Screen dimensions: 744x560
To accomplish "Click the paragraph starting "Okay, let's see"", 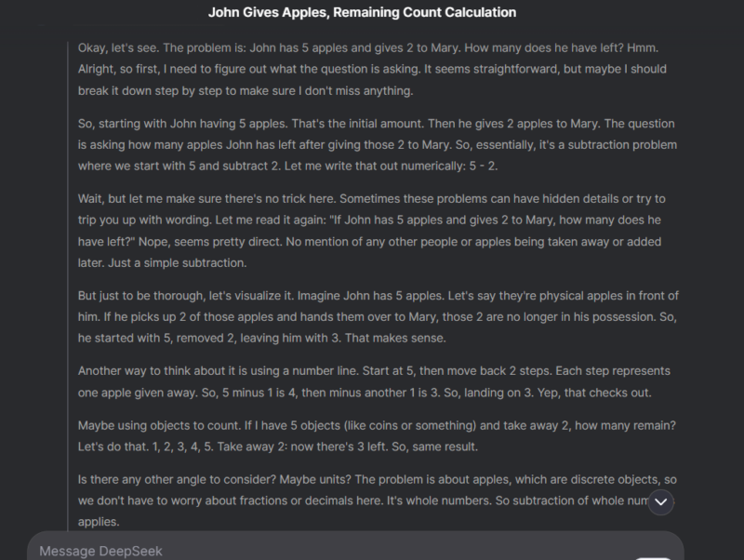I will 373,69.
